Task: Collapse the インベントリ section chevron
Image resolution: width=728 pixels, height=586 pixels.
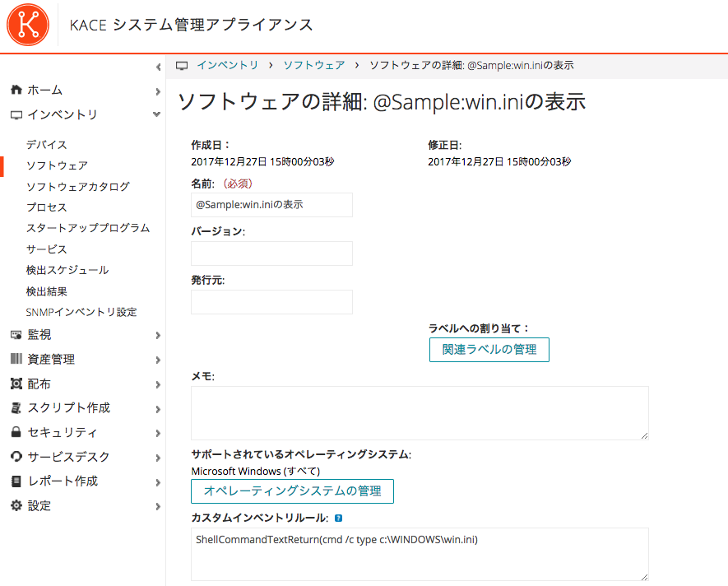Action: click(157, 114)
